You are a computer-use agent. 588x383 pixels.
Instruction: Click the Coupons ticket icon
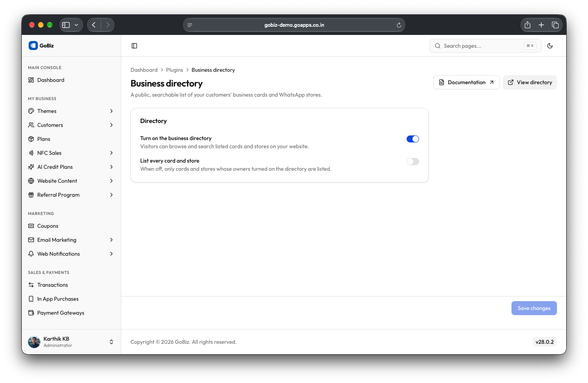pyautogui.click(x=31, y=226)
